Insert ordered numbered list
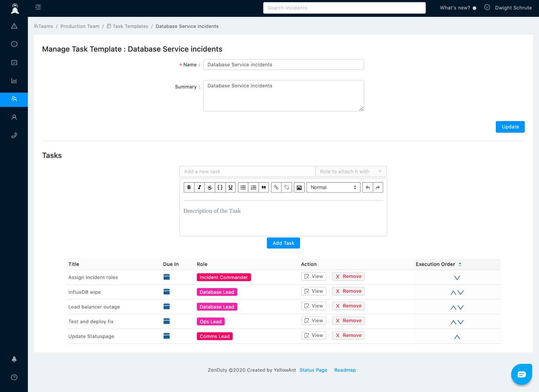This screenshot has height=392, width=539. 253,187
